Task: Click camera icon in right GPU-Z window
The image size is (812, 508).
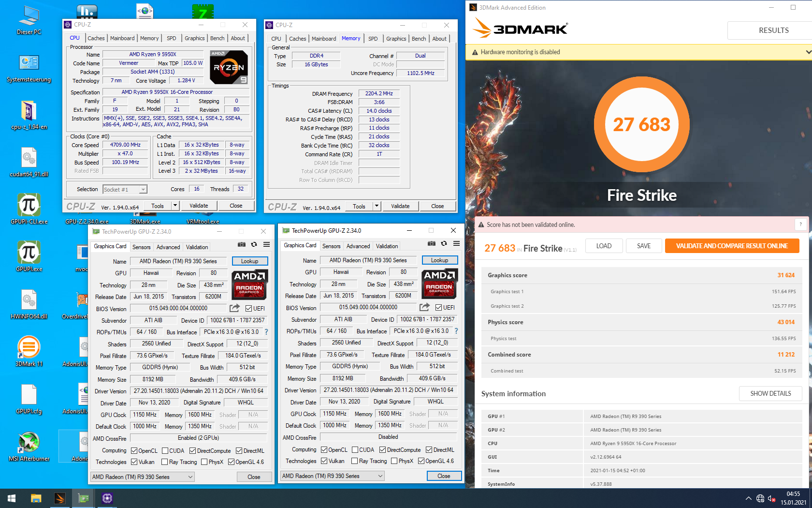Action: [432, 243]
